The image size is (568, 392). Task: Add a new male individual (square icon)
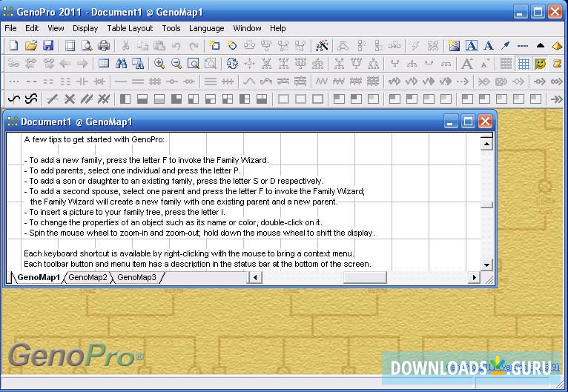tap(214, 46)
